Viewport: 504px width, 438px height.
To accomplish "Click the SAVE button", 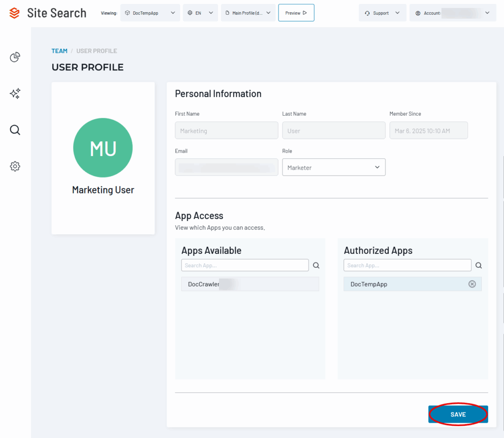I will 458,414.
